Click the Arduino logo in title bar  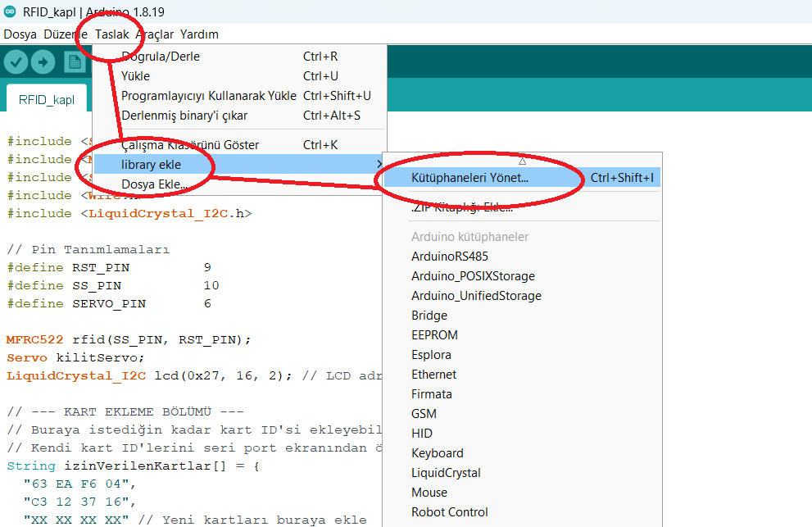click(x=10, y=11)
